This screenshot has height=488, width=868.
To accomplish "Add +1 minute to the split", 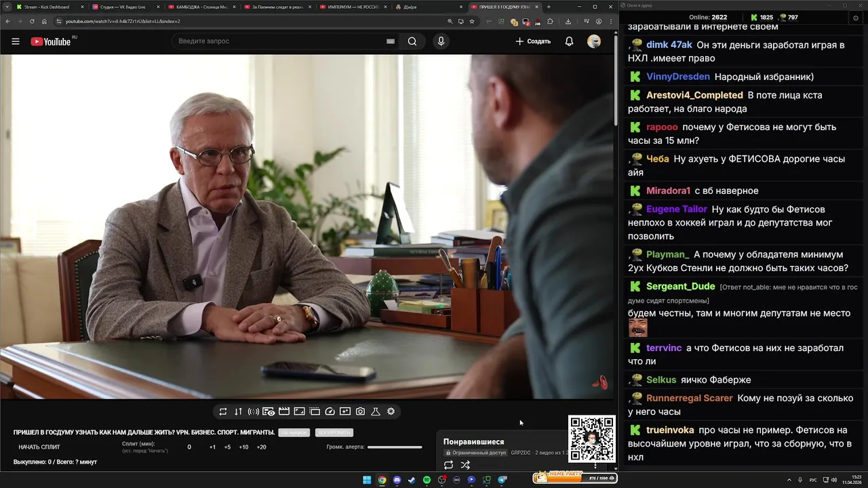I will 212,447.
